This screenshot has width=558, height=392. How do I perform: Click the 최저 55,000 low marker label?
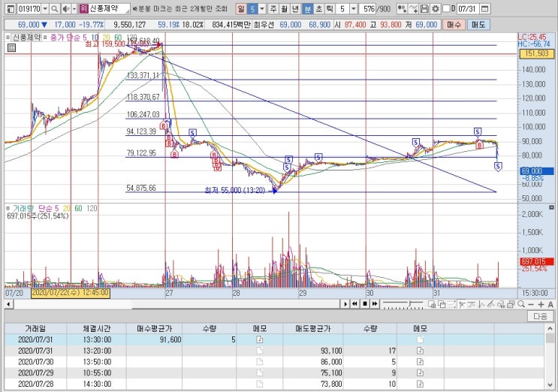235,191
